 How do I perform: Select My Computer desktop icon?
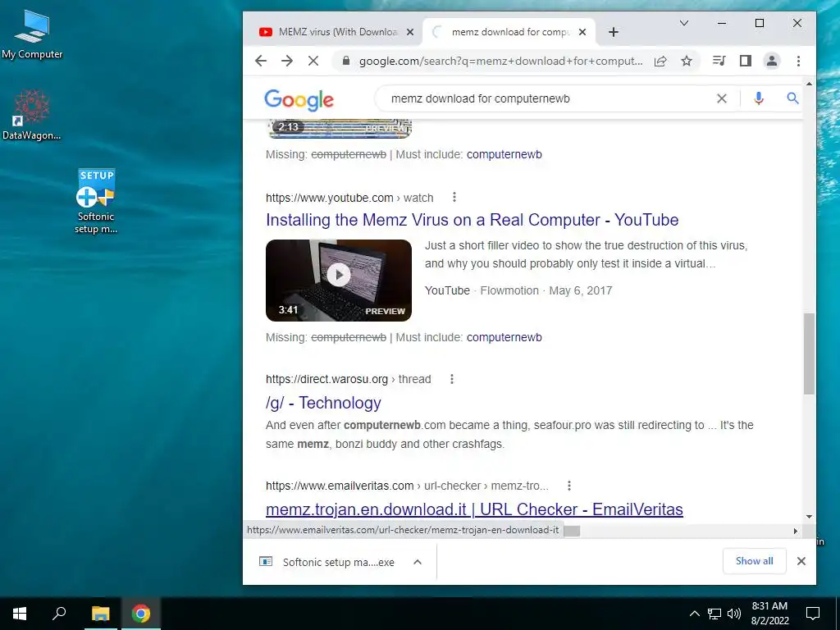[32, 34]
